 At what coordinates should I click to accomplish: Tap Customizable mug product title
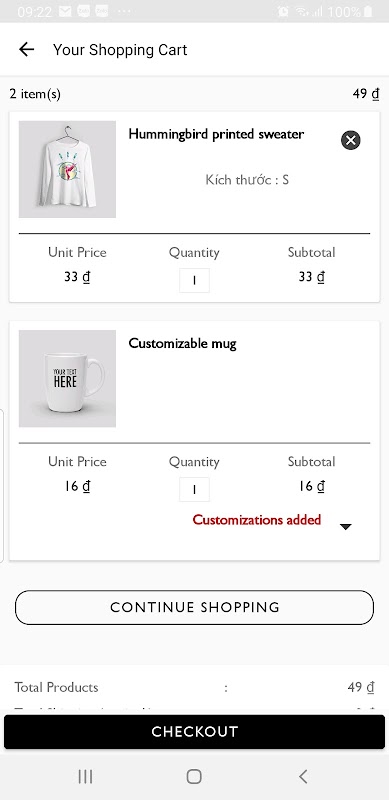click(182, 343)
